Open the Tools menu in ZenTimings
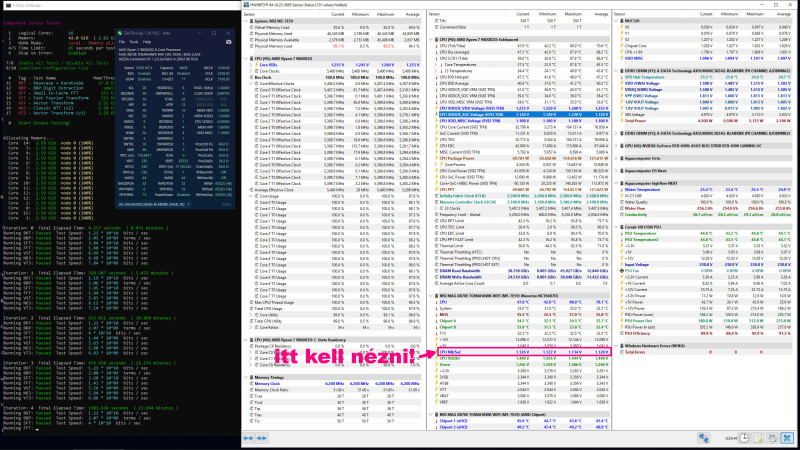Image resolution: width=800 pixels, height=450 pixels. tap(134, 42)
